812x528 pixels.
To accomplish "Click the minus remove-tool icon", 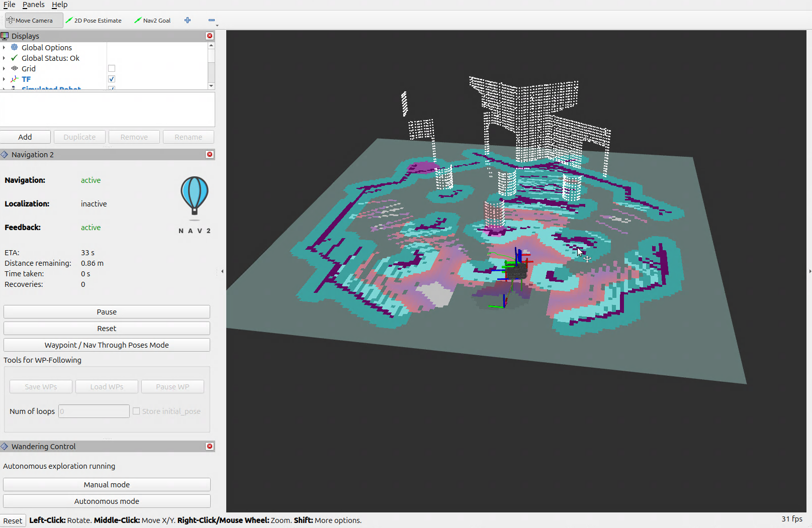I will [212, 21].
